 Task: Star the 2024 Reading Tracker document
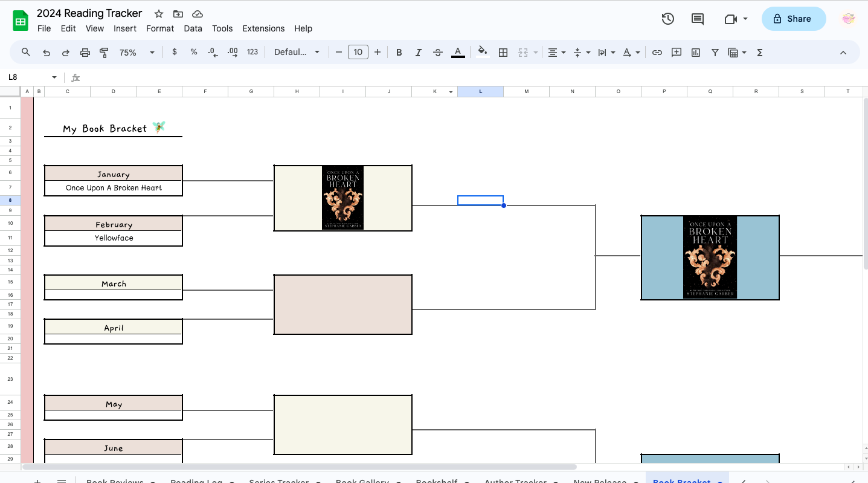coord(159,14)
